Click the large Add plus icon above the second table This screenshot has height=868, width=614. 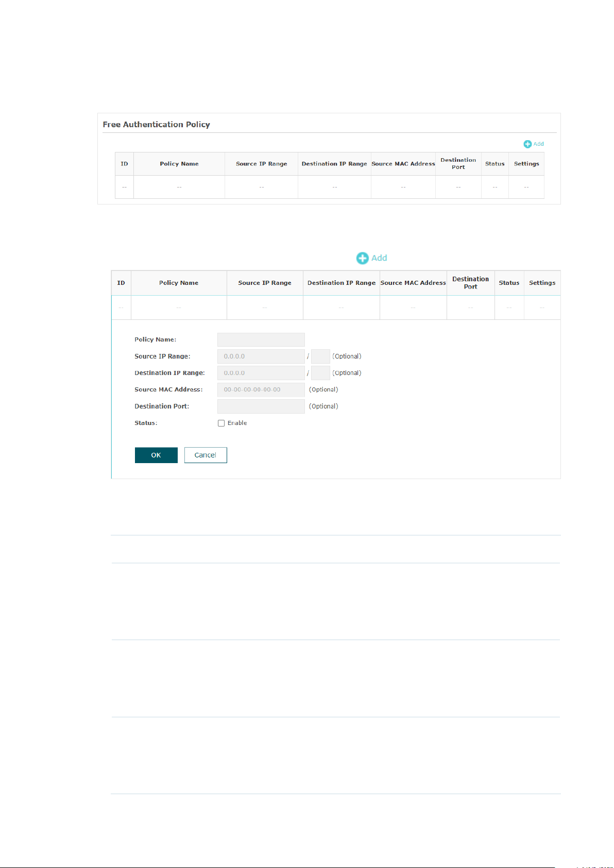tap(363, 258)
